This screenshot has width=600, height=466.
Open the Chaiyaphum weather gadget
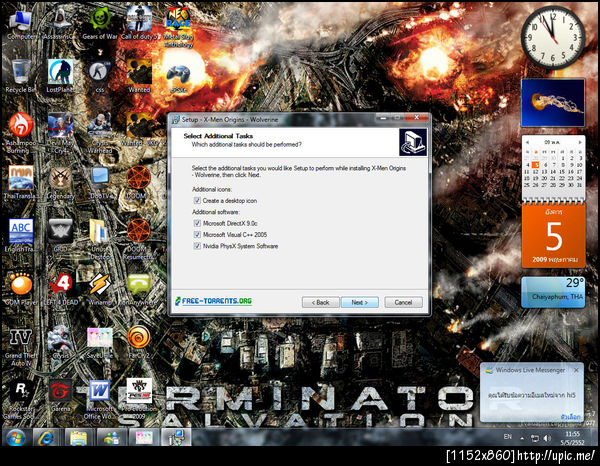tap(553, 292)
